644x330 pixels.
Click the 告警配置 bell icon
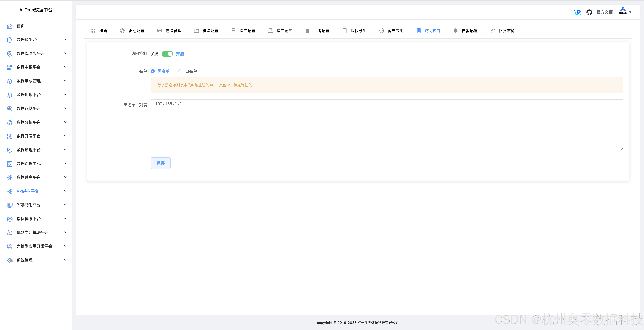[456, 31]
